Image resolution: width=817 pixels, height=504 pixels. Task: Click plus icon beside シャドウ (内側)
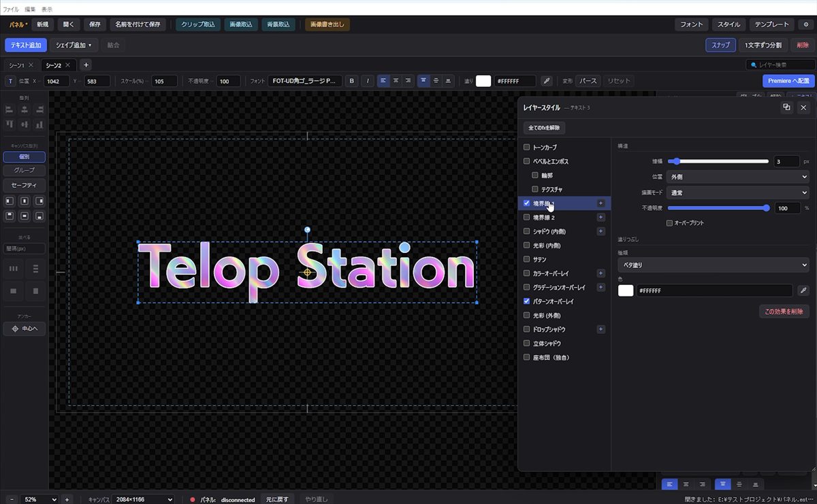pos(600,231)
